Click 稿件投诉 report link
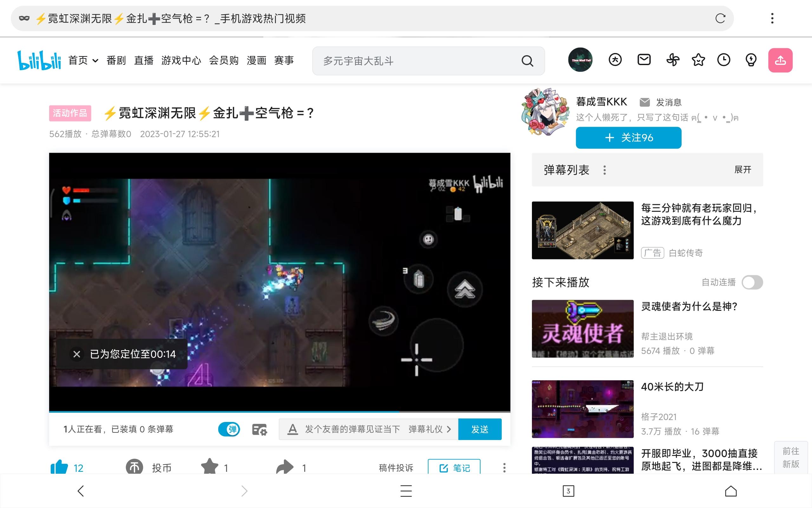Image resolution: width=812 pixels, height=508 pixels. coord(396,468)
